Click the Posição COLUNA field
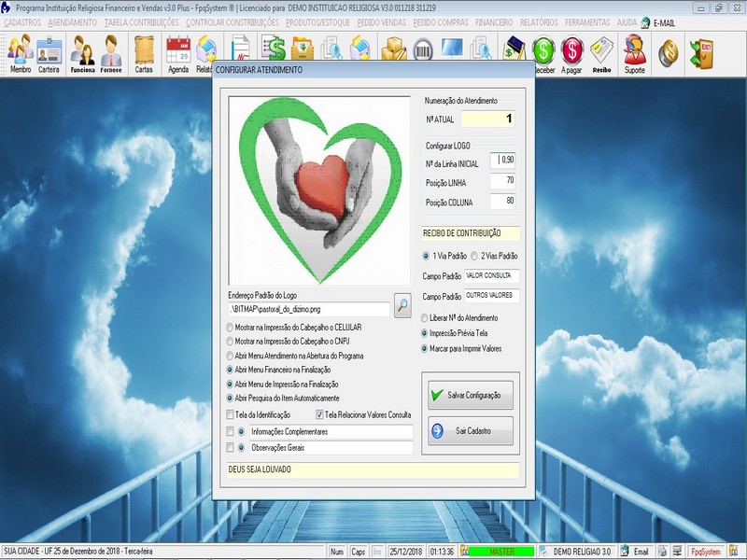Viewport: 747px width, 560px height. tap(502, 201)
